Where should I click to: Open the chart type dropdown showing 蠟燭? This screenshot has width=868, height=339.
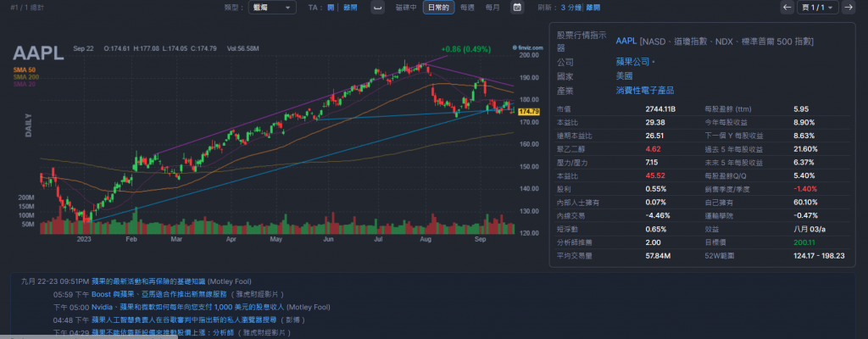272,7
